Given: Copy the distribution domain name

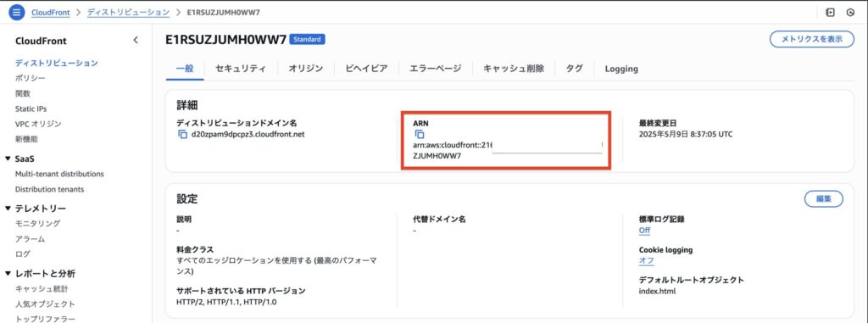Looking at the screenshot, I should [182, 134].
